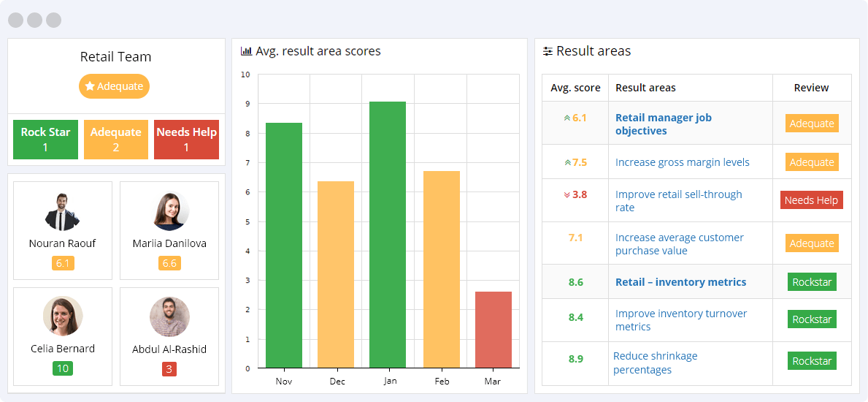Screen dimensions: 868x402
Task: Open Retail – inventory metrics link
Action: [x=681, y=282]
